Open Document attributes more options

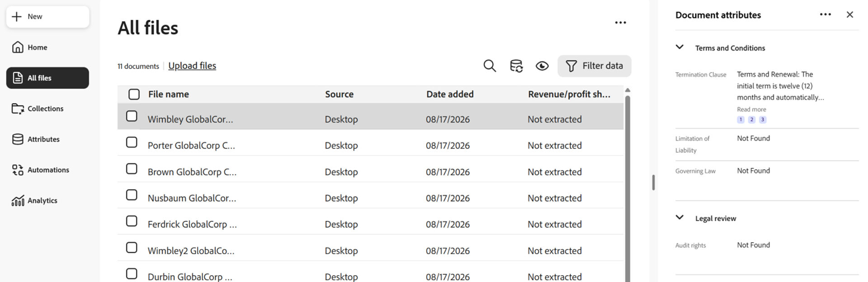click(825, 14)
